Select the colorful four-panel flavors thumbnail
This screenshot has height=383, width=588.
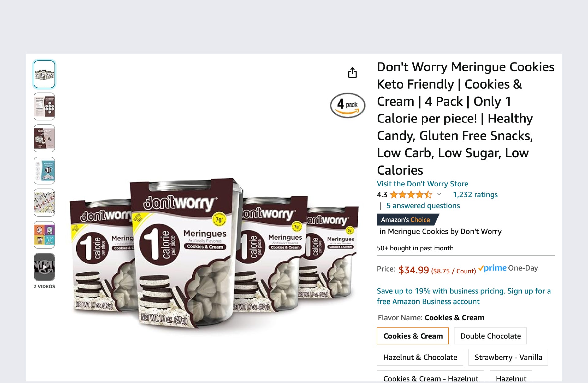[x=44, y=235]
